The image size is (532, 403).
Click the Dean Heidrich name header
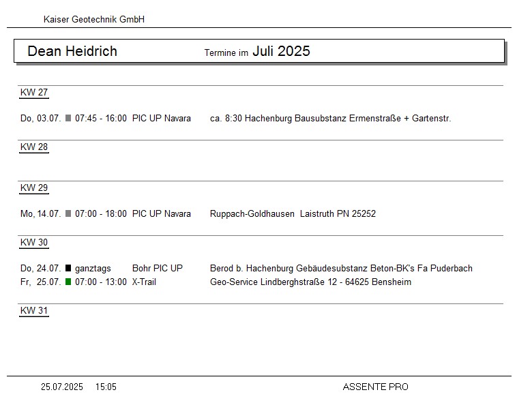click(72, 51)
